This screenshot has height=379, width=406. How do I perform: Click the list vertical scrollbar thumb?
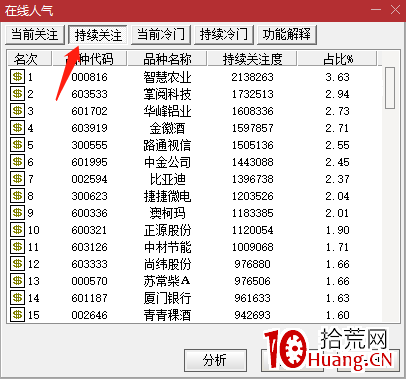point(390,88)
